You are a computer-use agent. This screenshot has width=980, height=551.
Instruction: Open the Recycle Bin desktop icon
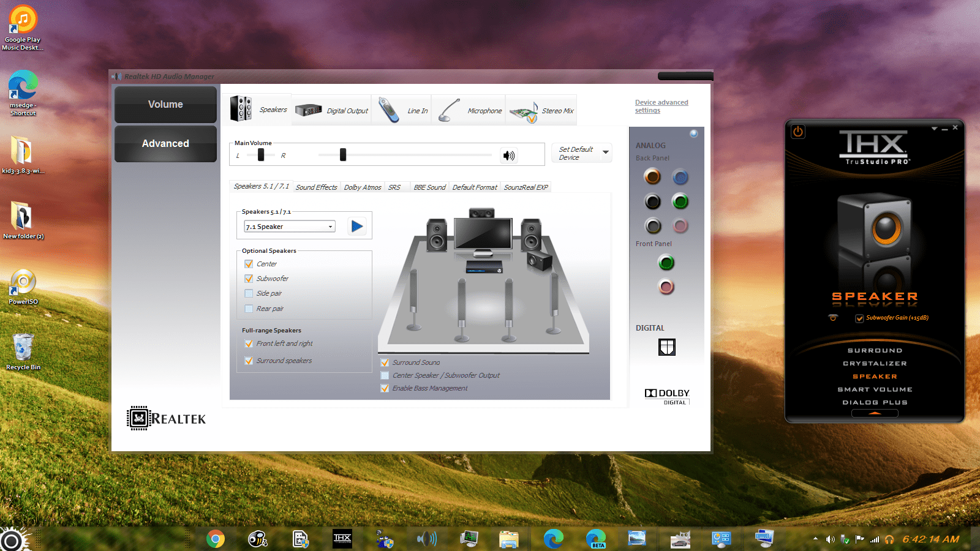[x=23, y=352]
